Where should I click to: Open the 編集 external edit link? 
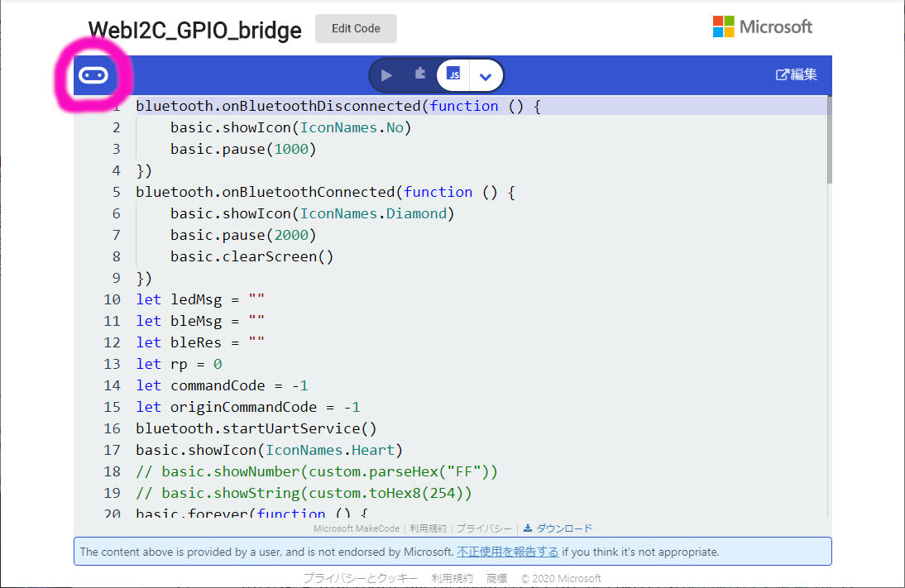click(x=796, y=74)
